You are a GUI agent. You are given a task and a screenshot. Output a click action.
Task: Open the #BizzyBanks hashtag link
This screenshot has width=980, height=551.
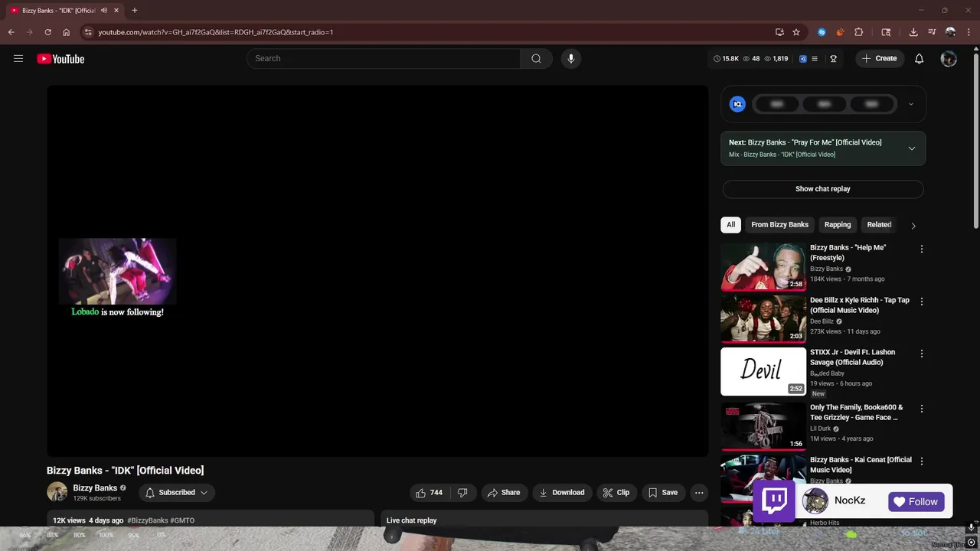click(x=148, y=520)
